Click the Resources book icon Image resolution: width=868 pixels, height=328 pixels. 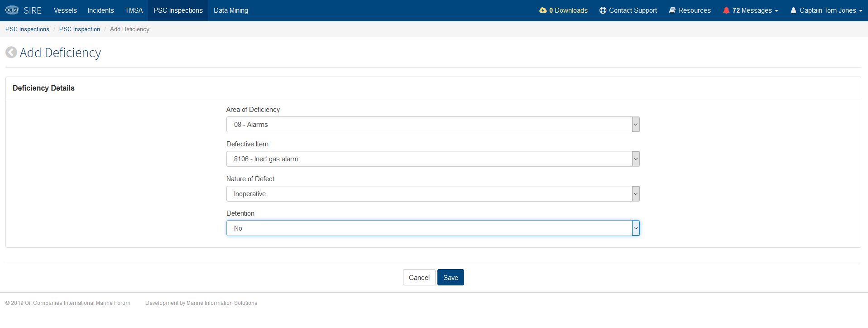(672, 10)
